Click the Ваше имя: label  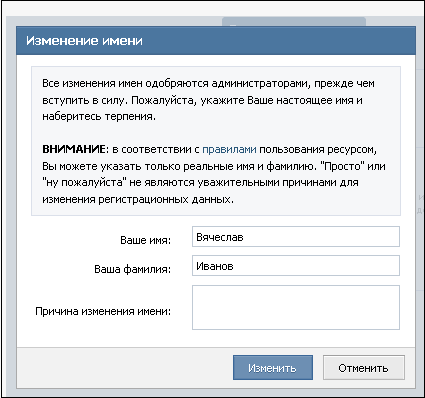(145, 240)
